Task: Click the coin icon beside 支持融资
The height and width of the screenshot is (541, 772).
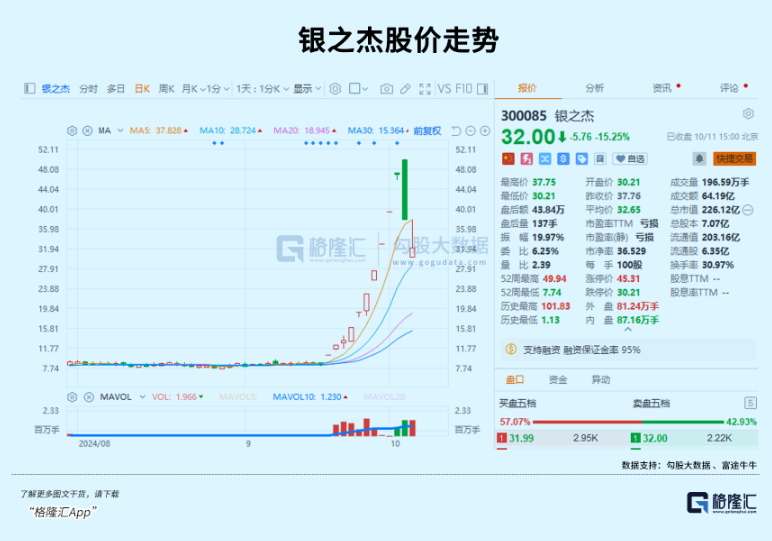Action: [x=511, y=350]
